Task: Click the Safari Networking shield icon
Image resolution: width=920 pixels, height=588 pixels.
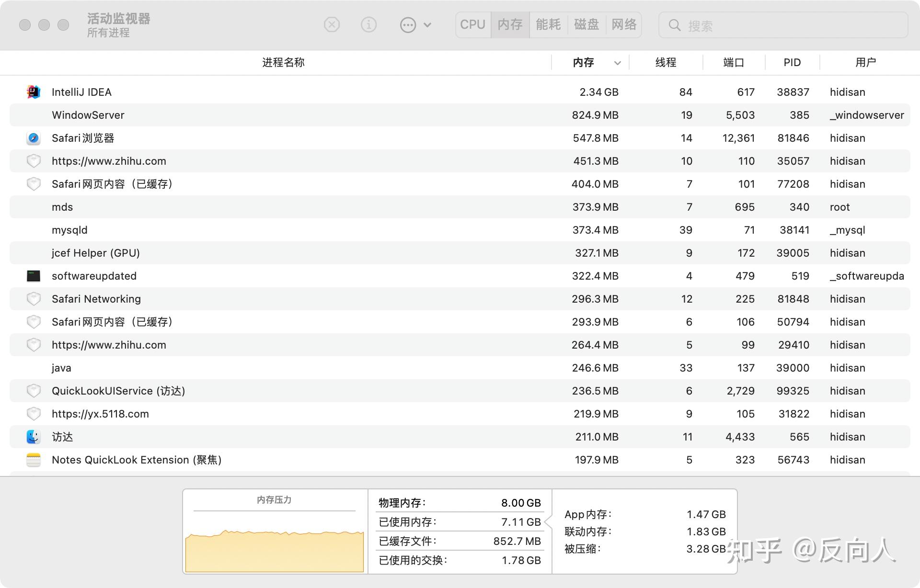Action: (34, 298)
